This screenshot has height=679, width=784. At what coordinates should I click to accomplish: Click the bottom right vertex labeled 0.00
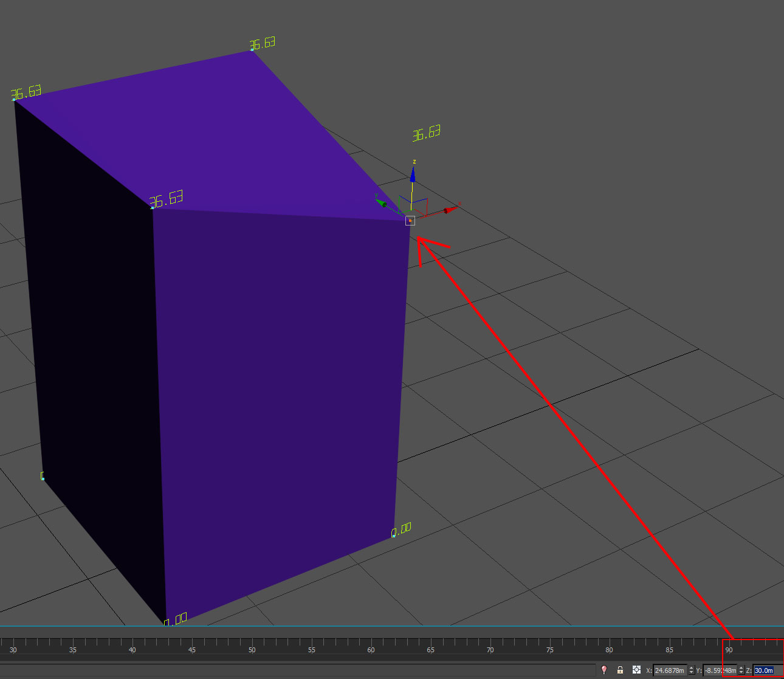point(393,536)
